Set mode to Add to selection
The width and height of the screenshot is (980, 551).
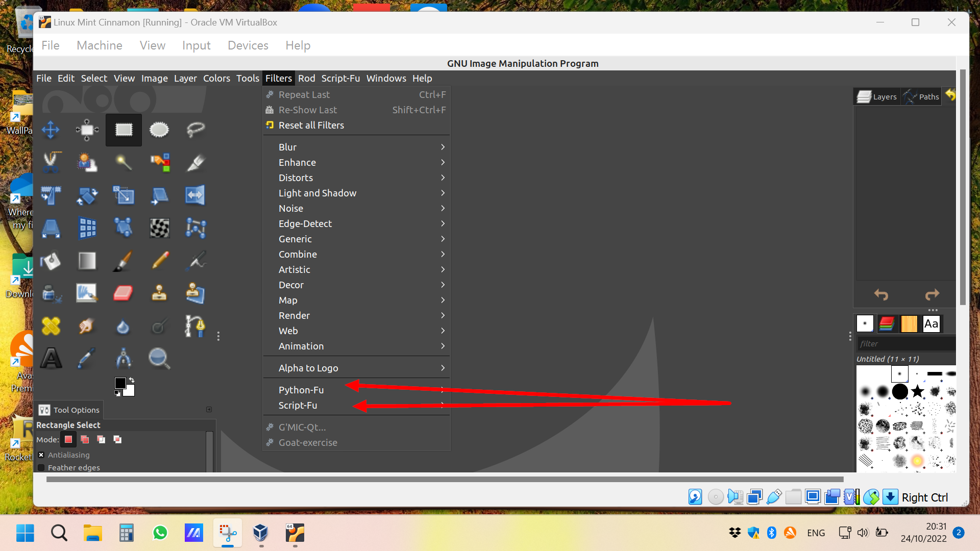[x=85, y=440]
